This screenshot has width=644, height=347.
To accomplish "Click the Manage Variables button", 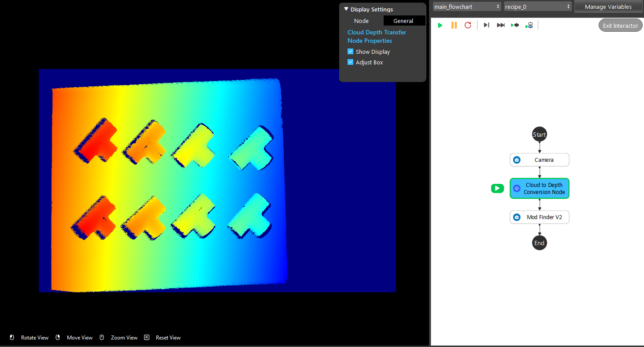I will coord(608,7).
